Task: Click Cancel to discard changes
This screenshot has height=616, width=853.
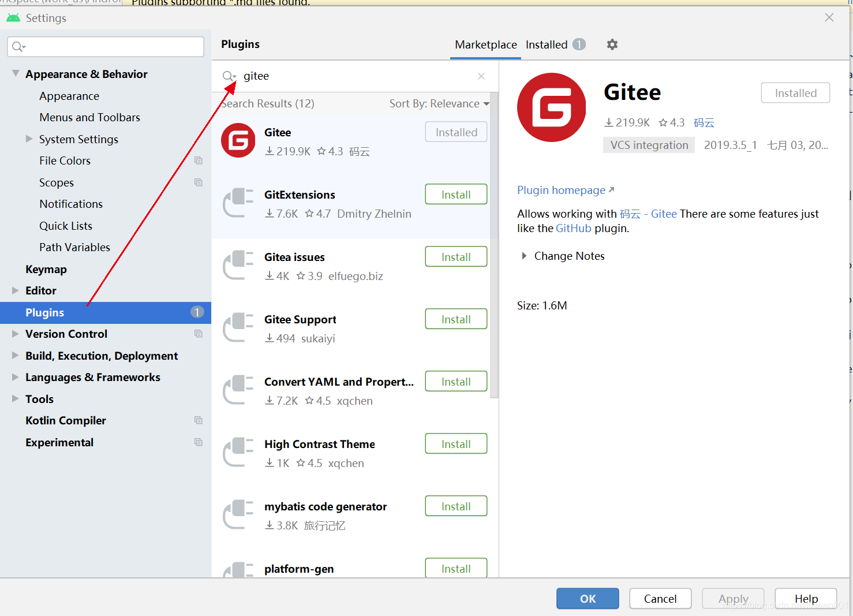Action: coord(660,599)
